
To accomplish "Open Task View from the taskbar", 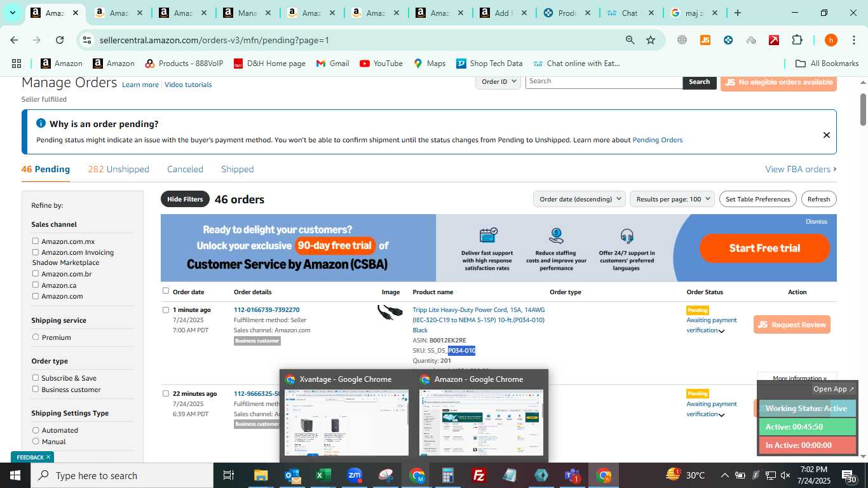I will tap(229, 475).
